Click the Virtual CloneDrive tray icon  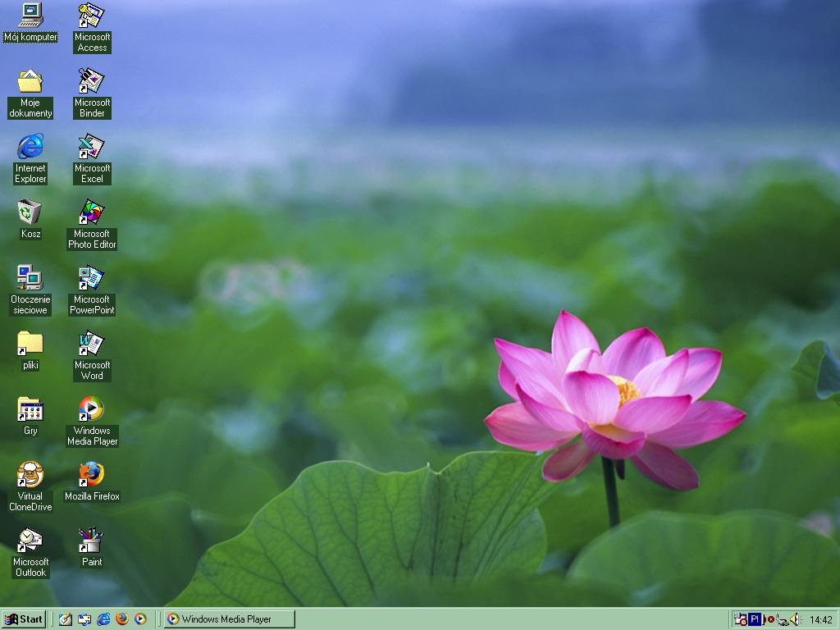pos(741,619)
